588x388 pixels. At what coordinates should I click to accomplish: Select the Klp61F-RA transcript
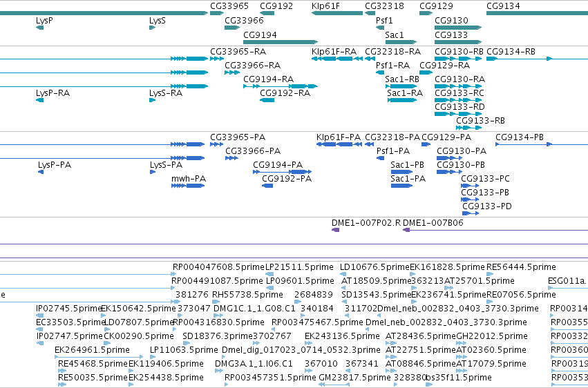click(337, 59)
